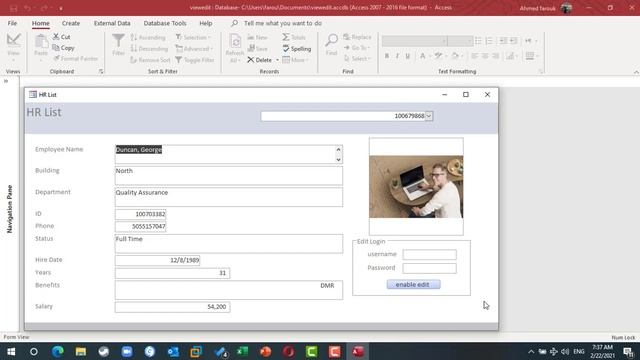Viewport: 640px width, 360px height.
Task: Open the Select dropdown in Find group
Action: [x=357, y=59]
